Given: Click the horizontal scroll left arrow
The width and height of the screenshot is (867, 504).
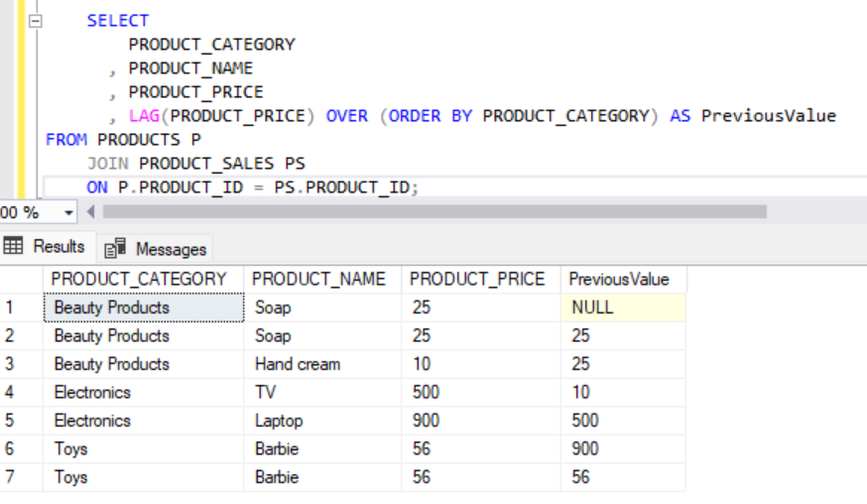Looking at the screenshot, I should (91, 212).
